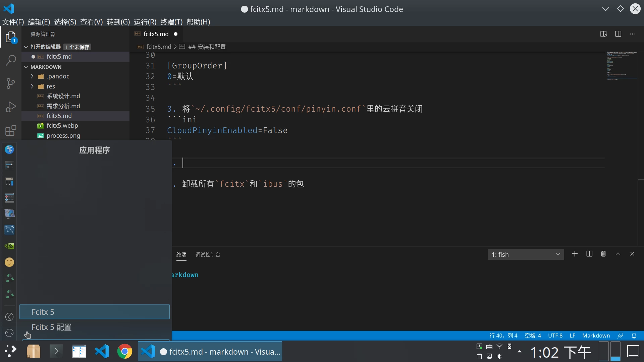Select the smiley face icon in launcher
Screen dimensions: 644x362
(x=9, y=262)
